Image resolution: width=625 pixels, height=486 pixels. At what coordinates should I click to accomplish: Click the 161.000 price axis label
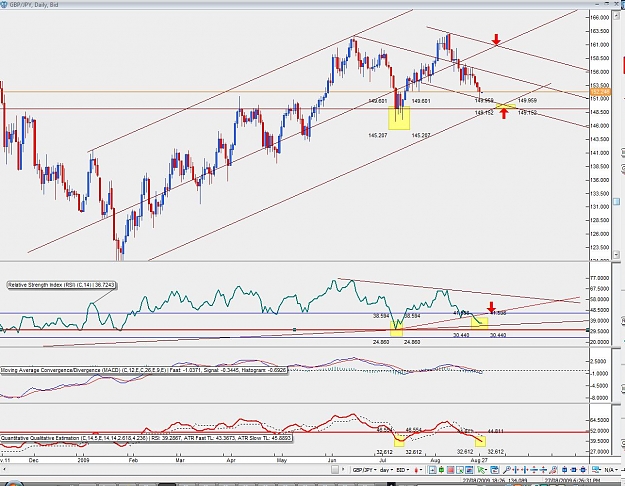click(x=599, y=45)
